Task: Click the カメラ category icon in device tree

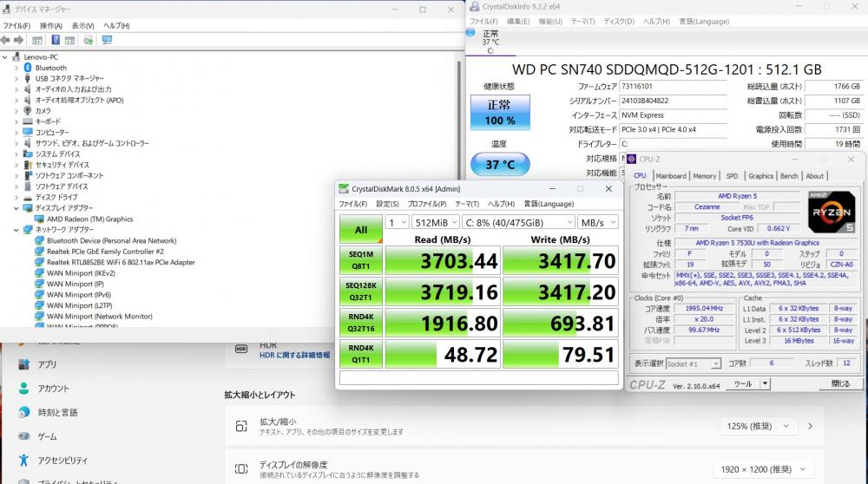Action: tap(28, 111)
